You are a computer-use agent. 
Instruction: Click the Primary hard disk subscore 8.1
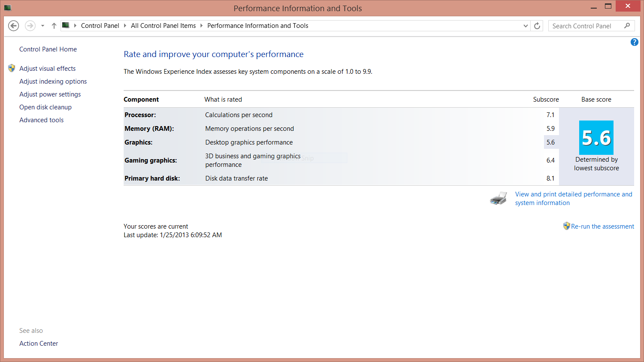coord(550,178)
